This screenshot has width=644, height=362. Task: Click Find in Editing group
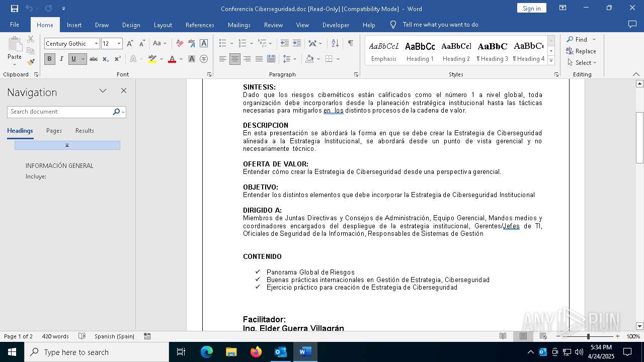pyautogui.click(x=577, y=40)
